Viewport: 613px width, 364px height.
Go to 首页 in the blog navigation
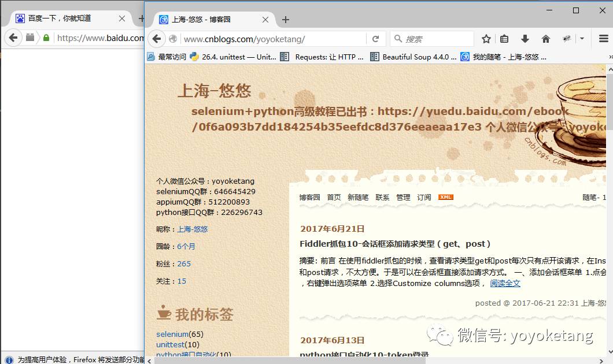(334, 197)
